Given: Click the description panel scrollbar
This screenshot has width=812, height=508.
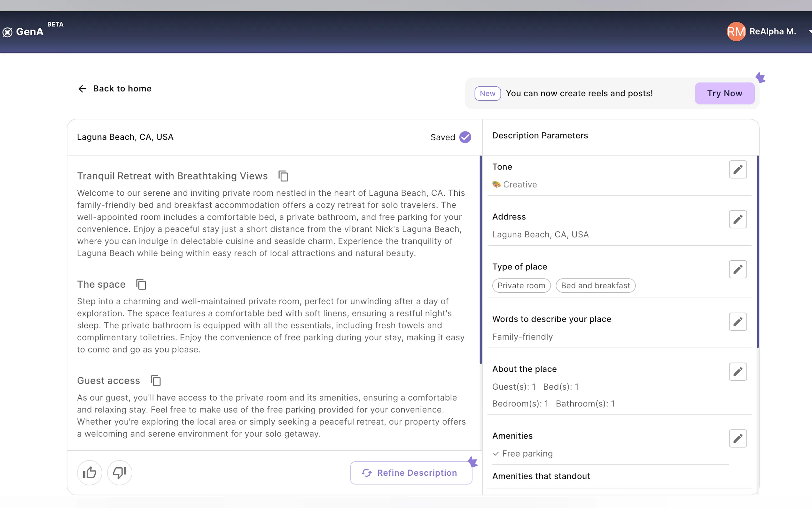Looking at the screenshot, I should click(481, 259).
